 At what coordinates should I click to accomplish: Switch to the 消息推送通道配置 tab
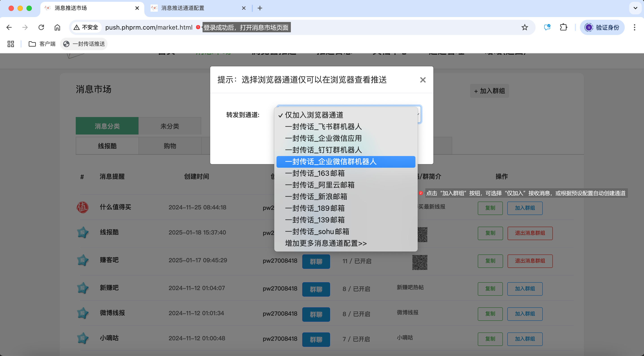click(x=199, y=8)
